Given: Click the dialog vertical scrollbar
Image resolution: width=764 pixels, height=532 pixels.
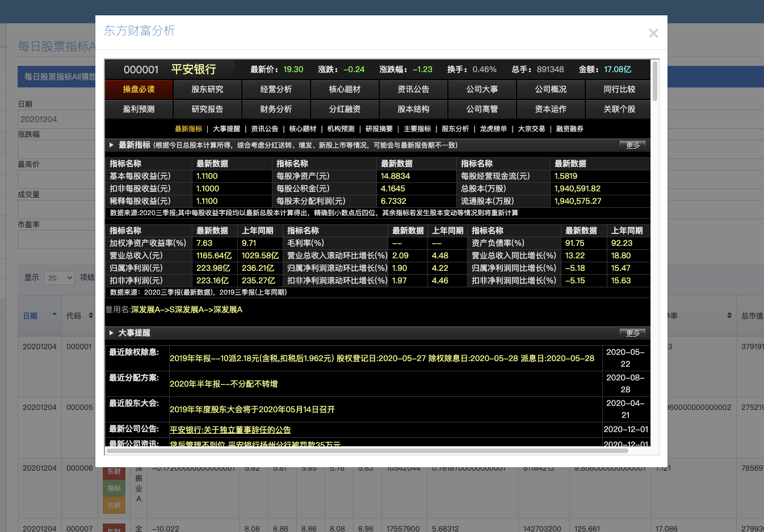Looking at the screenshot, I should tap(655, 81).
